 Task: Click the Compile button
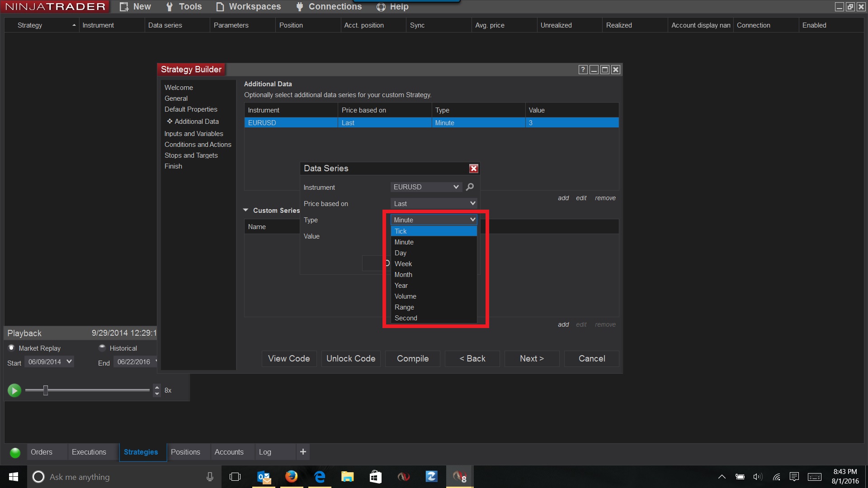[x=412, y=359]
